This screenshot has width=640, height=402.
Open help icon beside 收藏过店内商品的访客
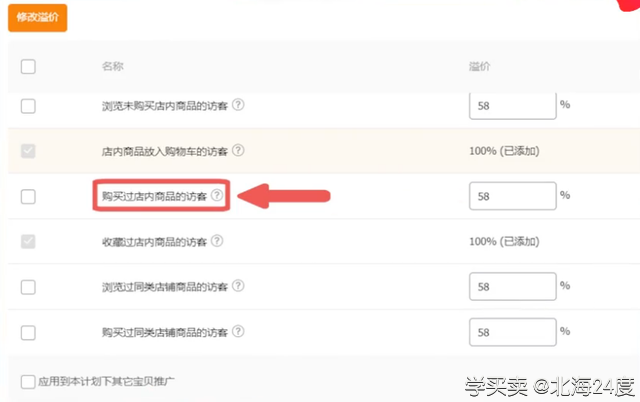217,241
